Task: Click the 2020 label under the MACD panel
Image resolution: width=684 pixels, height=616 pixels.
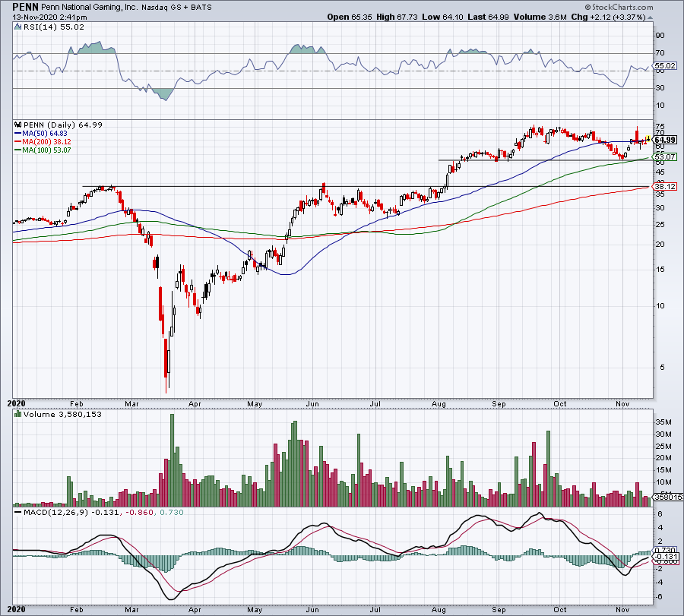Action: click(x=17, y=609)
